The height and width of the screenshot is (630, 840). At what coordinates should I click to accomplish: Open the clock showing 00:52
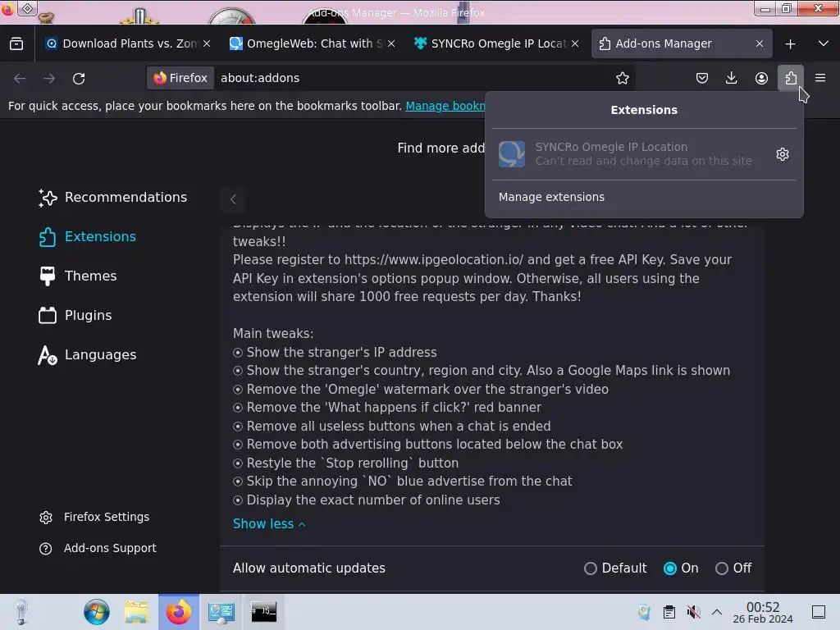tap(763, 612)
